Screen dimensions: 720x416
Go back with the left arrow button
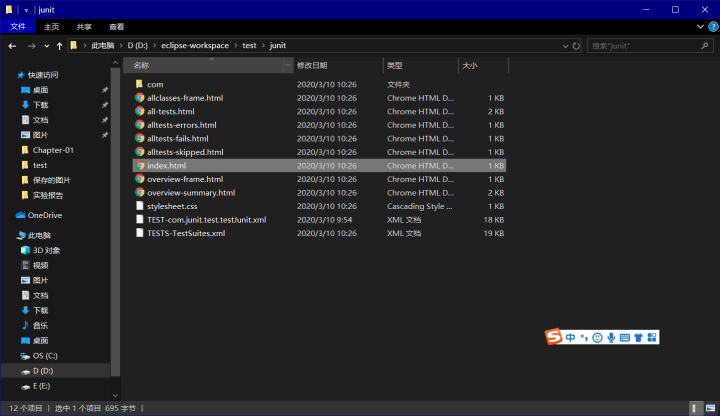point(12,46)
